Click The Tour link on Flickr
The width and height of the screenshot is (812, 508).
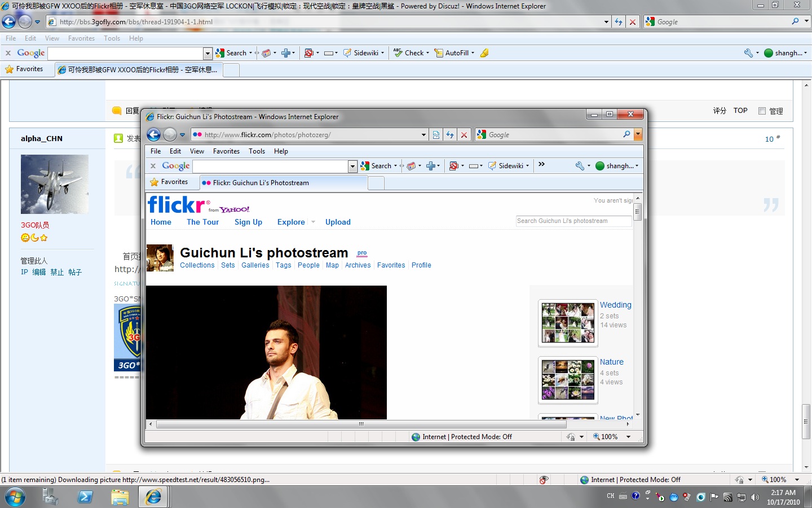[202, 222]
